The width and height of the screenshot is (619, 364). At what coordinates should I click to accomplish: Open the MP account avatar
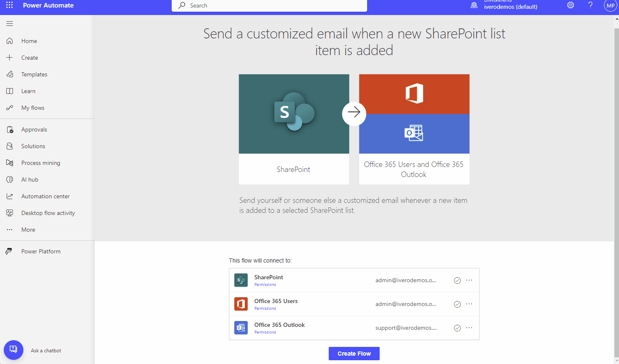pyautogui.click(x=610, y=6)
